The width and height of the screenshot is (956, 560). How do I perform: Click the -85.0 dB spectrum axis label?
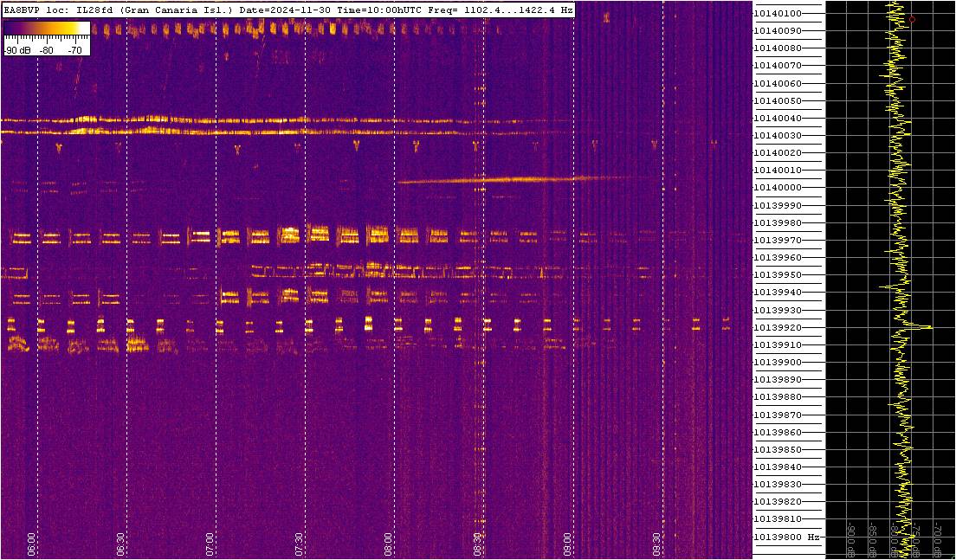point(873,538)
